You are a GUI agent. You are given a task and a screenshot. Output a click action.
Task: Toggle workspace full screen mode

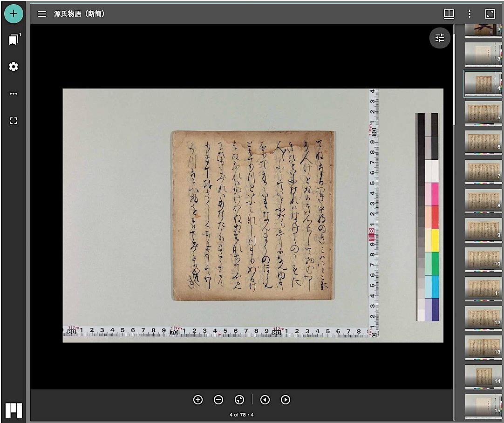(14, 121)
